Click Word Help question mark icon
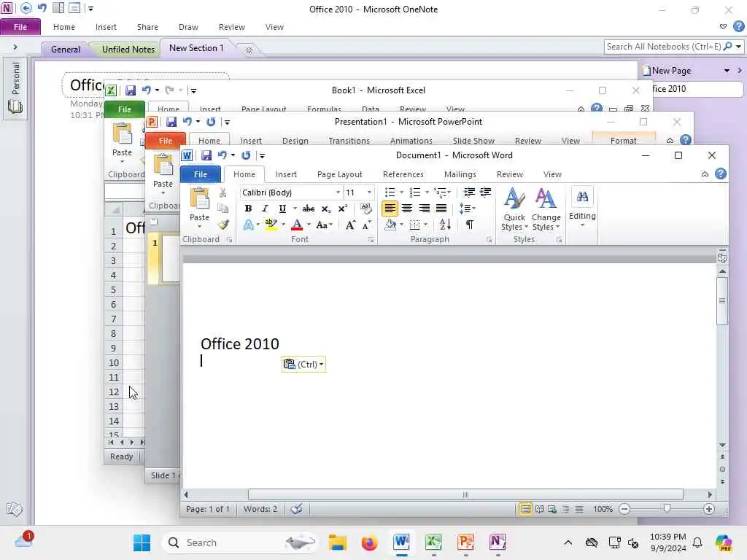The height and width of the screenshot is (560, 747). pos(721,174)
